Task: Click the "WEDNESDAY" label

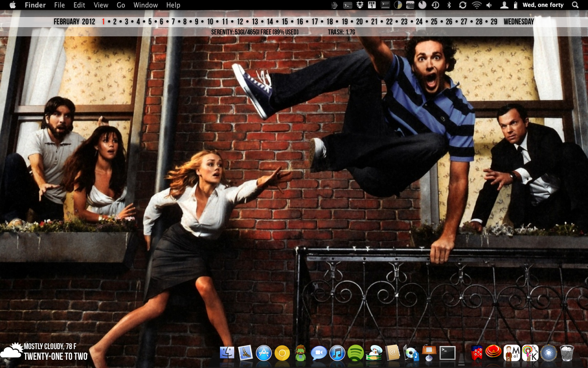Action: (x=519, y=22)
